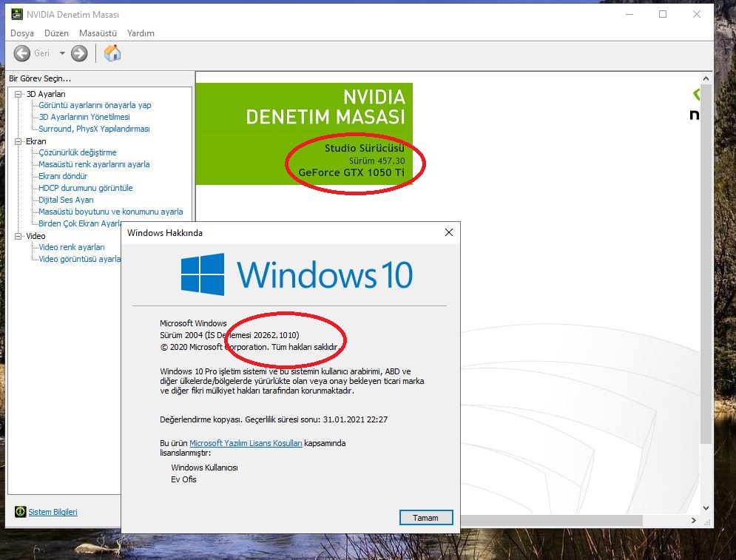Click the horizontal scrollbar thumb in main panel
The width and height of the screenshot is (736, 560).
pos(551,520)
